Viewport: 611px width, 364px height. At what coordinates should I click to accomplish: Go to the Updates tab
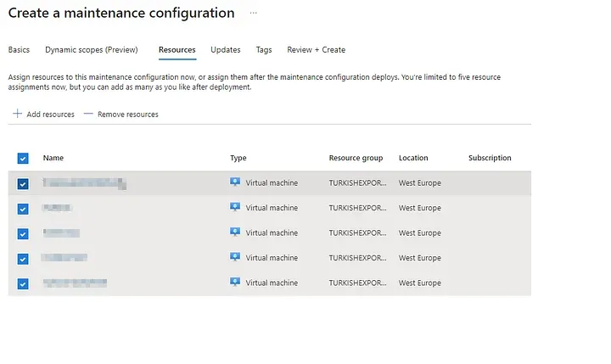coord(225,50)
